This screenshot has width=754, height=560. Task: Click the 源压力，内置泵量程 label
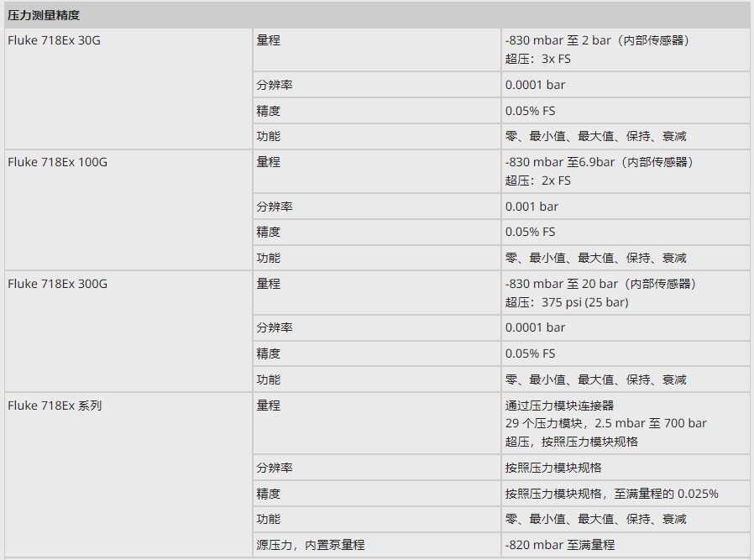pyautogui.click(x=310, y=545)
